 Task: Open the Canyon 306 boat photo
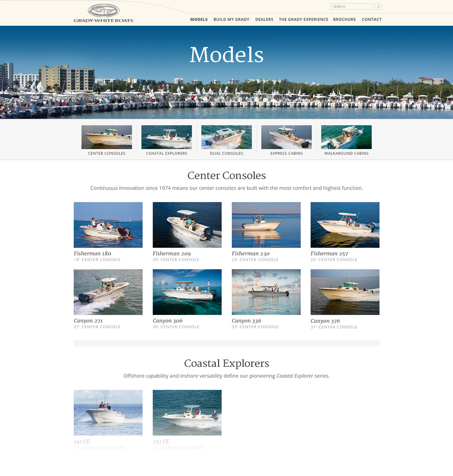click(187, 292)
